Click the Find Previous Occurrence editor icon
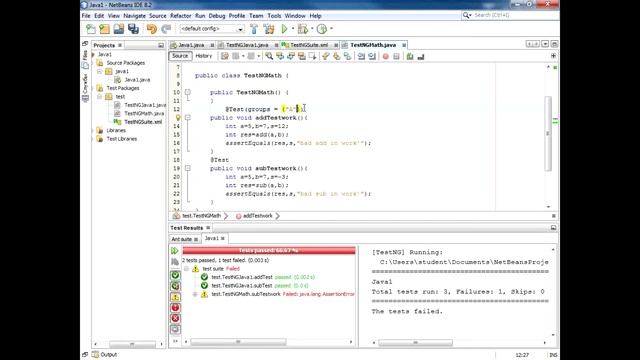This screenshot has height=360, width=640. (x=280, y=56)
